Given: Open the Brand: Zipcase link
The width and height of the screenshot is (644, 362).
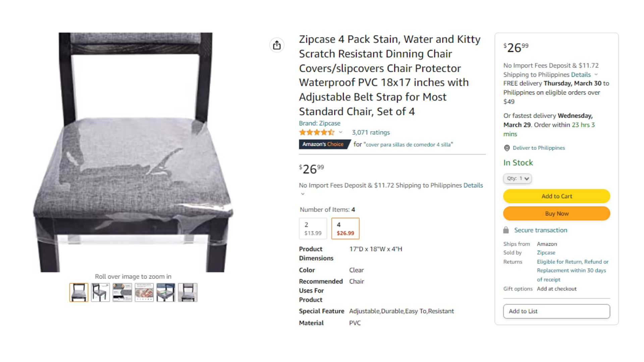Looking at the screenshot, I should (x=320, y=123).
